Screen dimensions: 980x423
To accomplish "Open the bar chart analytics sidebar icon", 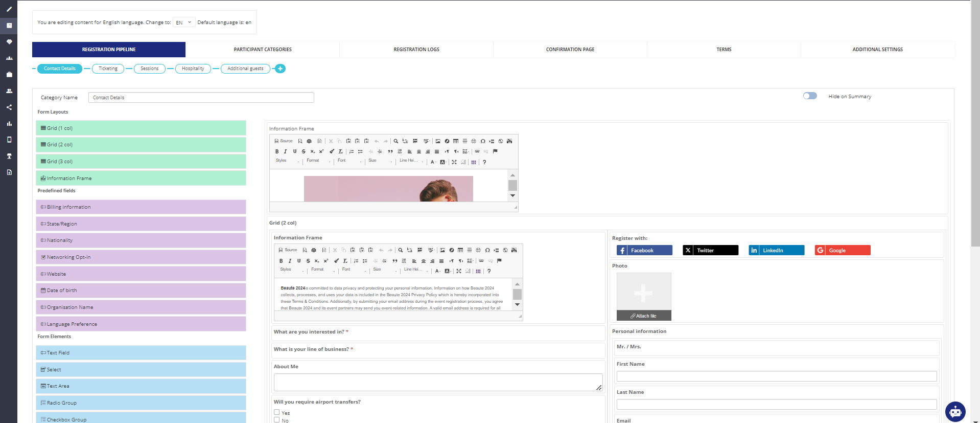I will (x=9, y=124).
